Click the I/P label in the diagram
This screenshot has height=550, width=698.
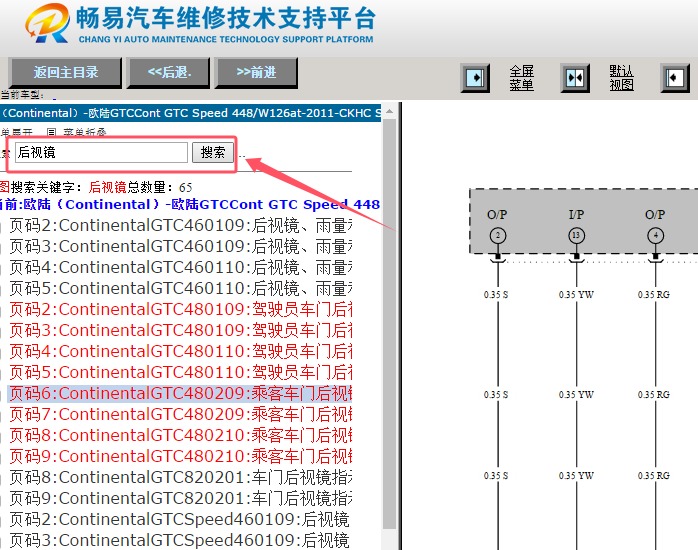[576, 214]
